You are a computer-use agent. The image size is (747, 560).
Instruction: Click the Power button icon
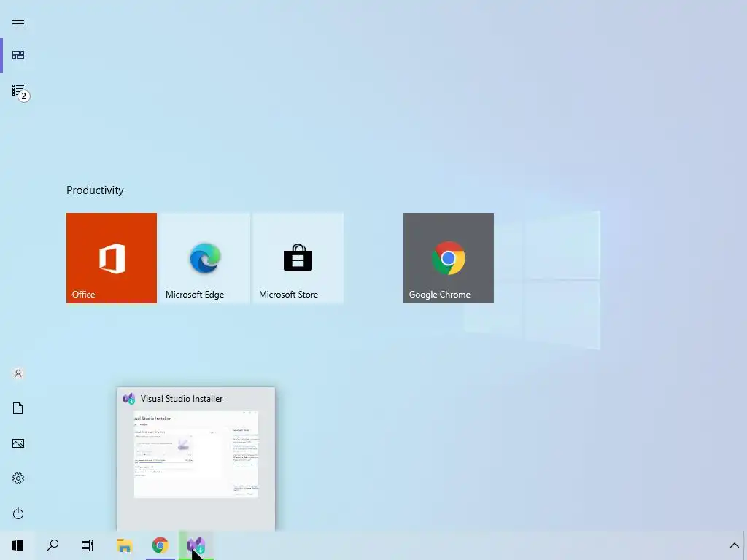pos(18,513)
